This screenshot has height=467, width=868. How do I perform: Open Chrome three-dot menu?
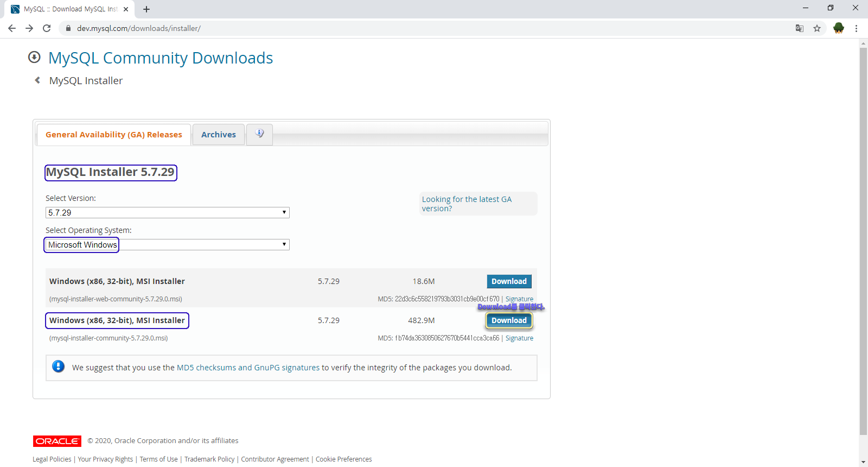[x=856, y=28]
